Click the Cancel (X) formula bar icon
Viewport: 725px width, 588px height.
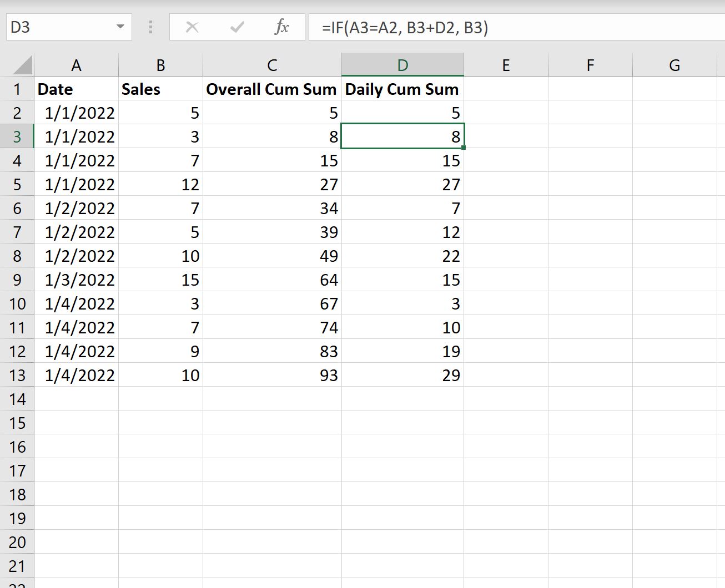192,27
